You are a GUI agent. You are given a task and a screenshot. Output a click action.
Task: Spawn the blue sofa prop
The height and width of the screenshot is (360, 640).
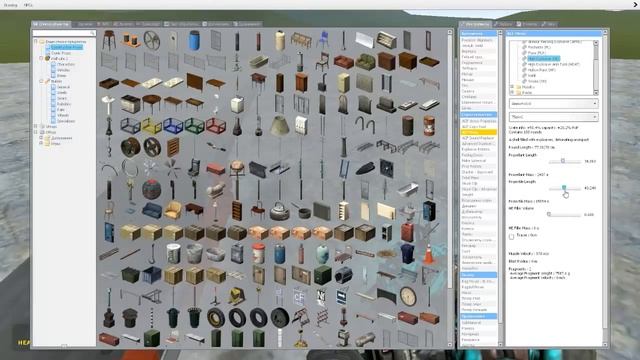click(151, 211)
